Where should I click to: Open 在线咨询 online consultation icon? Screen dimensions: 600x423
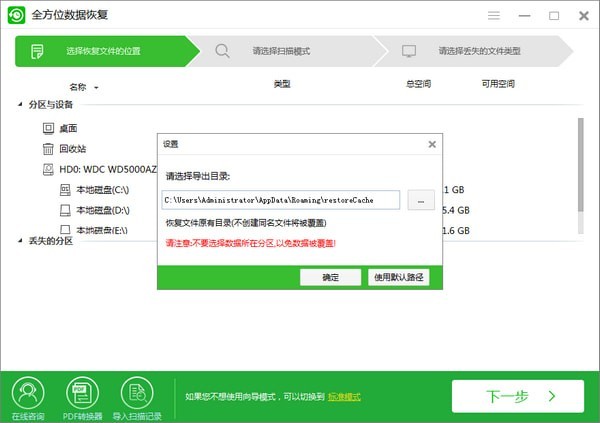click(x=28, y=393)
